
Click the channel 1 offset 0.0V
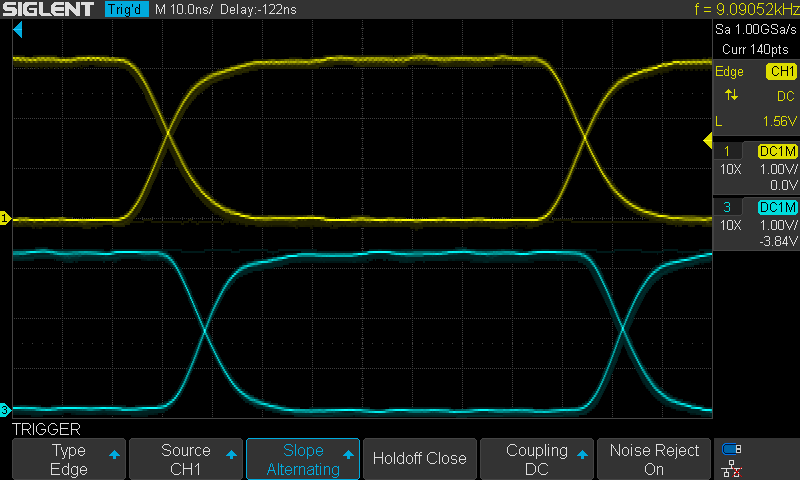(783, 185)
